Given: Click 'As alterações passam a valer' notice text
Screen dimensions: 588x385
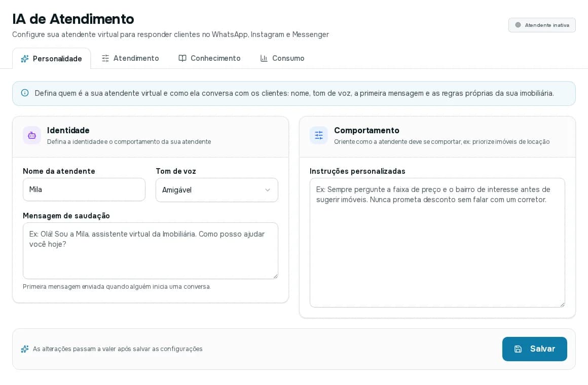Looking at the screenshot, I should click(118, 349).
